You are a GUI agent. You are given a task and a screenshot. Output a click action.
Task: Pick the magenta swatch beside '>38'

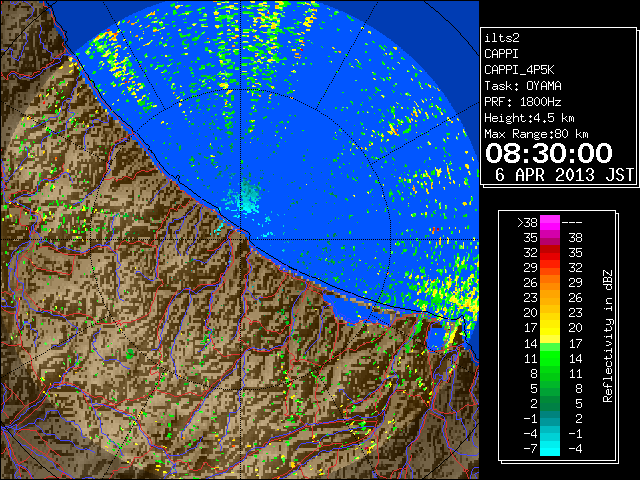(550, 222)
